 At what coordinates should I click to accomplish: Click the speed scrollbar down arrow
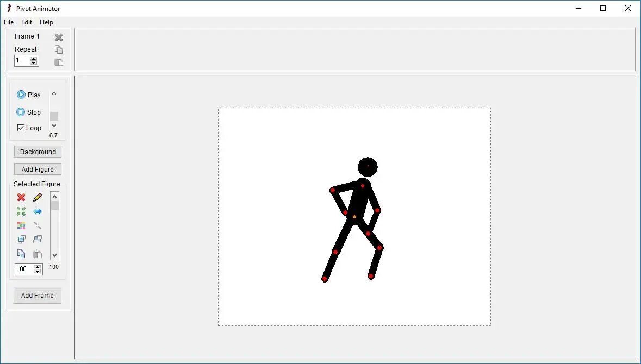tap(54, 126)
